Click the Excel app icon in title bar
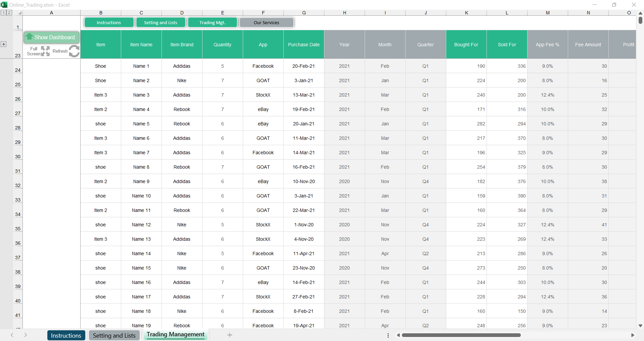The height and width of the screenshot is (341, 644). [4, 5]
